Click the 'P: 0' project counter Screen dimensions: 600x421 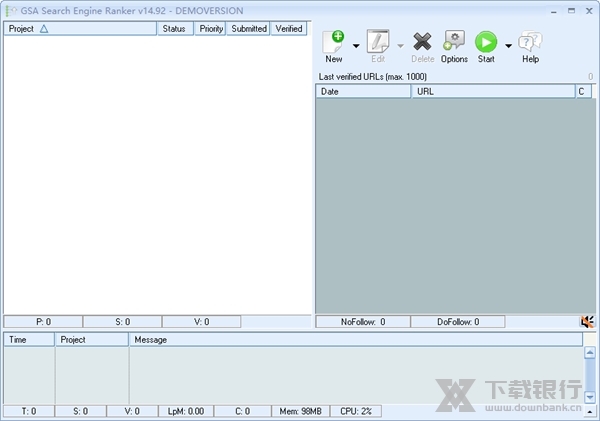(43, 322)
